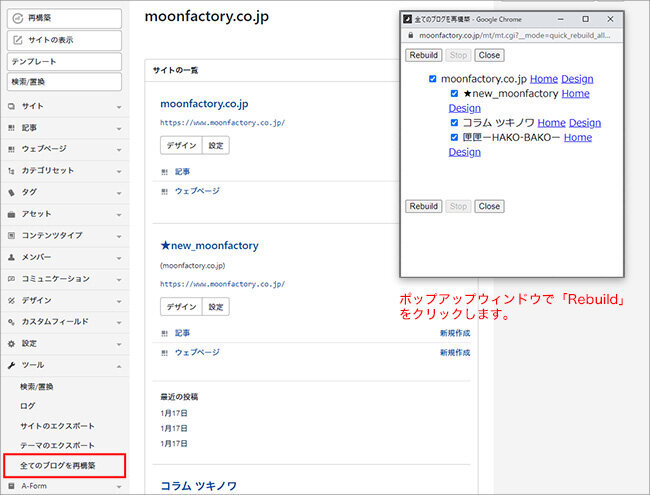This screenshot has height=495, width=650.
Task: Click the Site menu icon
Action: [x=11, y=107]
